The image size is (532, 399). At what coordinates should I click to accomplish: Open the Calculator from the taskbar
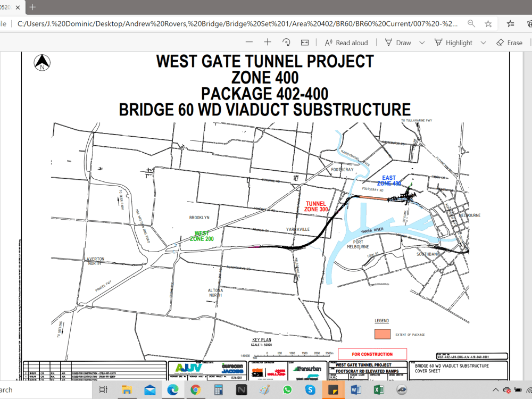(219, 390)
